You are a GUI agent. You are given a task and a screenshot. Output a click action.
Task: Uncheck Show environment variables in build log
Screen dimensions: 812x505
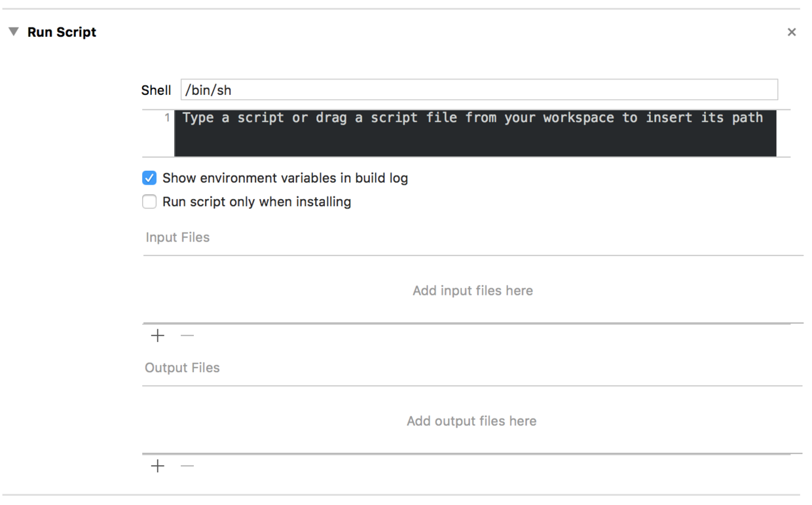point(149,178)
